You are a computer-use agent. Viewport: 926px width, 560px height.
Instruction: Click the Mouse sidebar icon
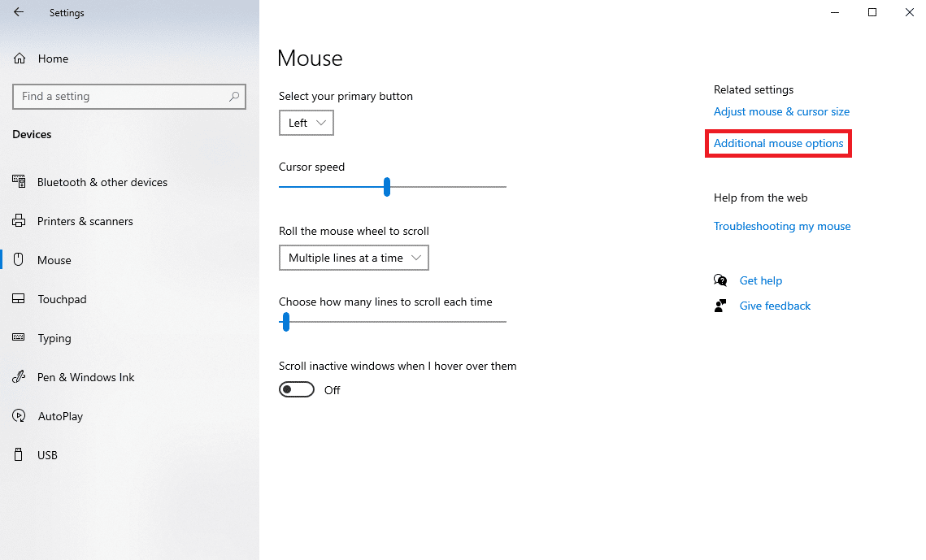(x=19, y=259)
